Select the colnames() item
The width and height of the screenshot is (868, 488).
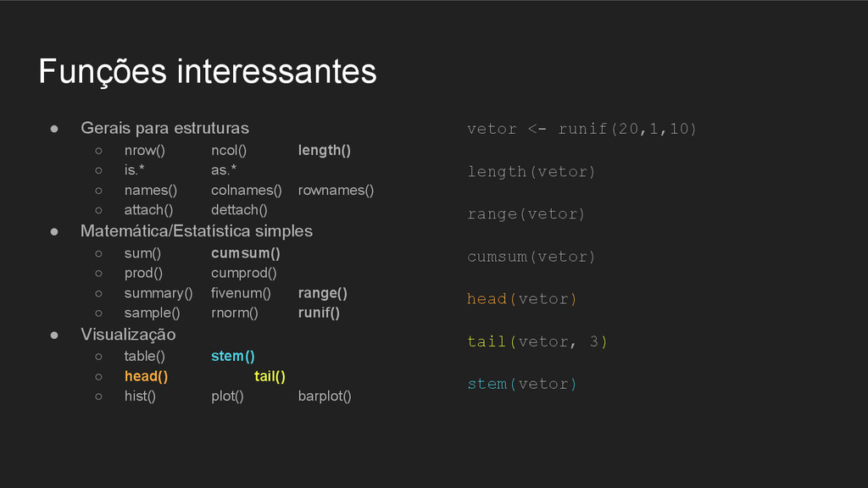[x=247, y=191]
